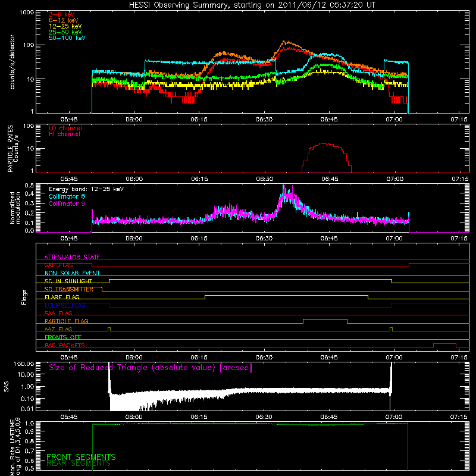Select the 'HI channel' legend label
The image size is (476, 476).
64,134
